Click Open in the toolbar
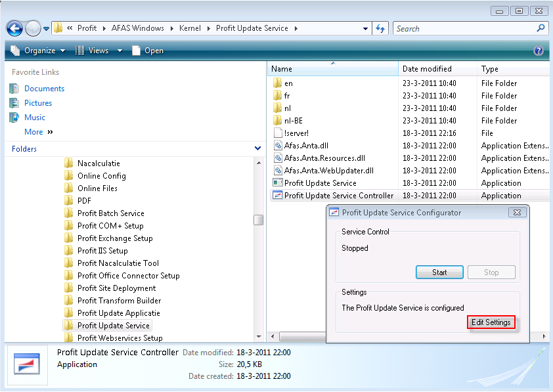The width and height of the screenshot is (553, 392). pyautogui.click(x=148, y=51)
